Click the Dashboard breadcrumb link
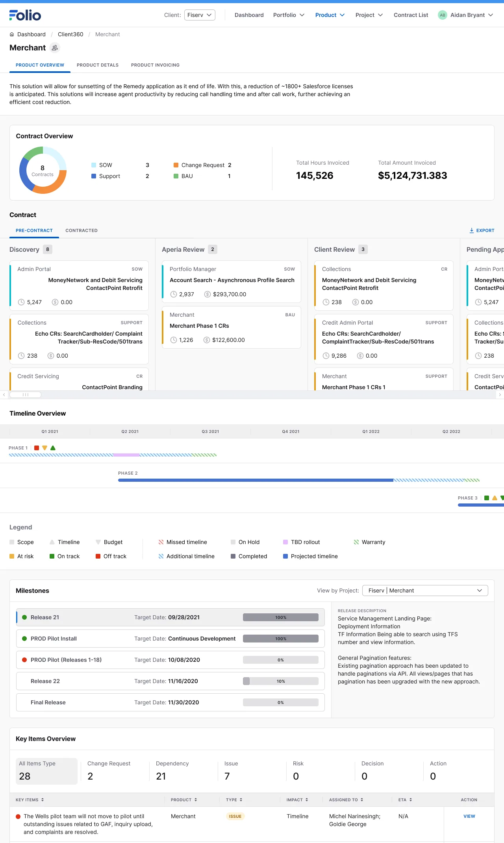The image size is (504, 843). click(31, 34)
